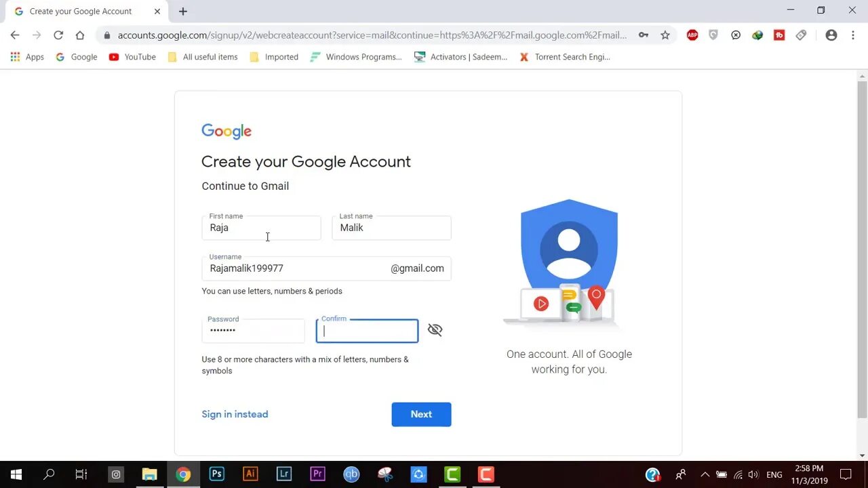Open the People icon in the taskbar
The image size is (868, 488).
[681, 474]
